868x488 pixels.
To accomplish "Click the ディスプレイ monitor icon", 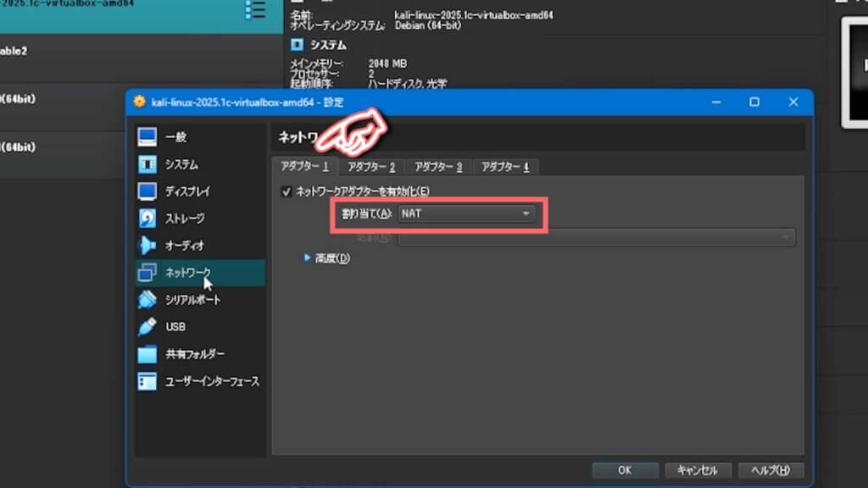I will 147,191.
